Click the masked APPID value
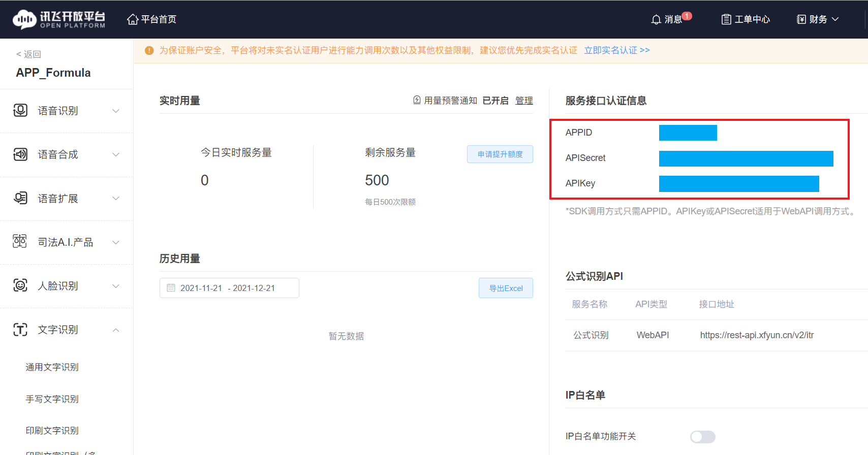Screen dimensions: 868x455 [x=688, y=133]
